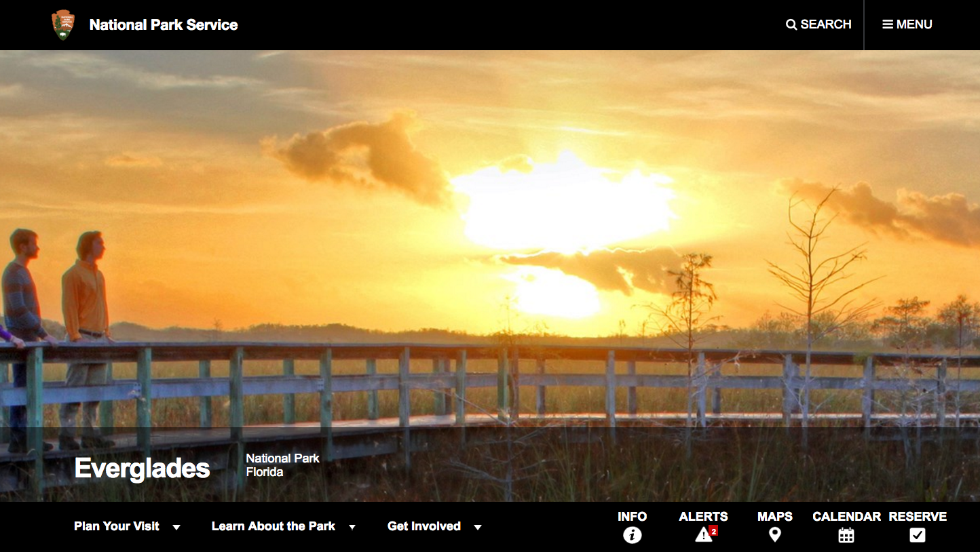
Task: Click the INFO label
Action: tap(633, 517)
